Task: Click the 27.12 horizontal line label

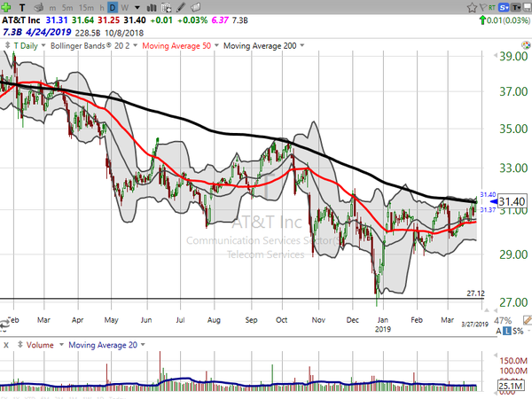Action: pos(475,293)
